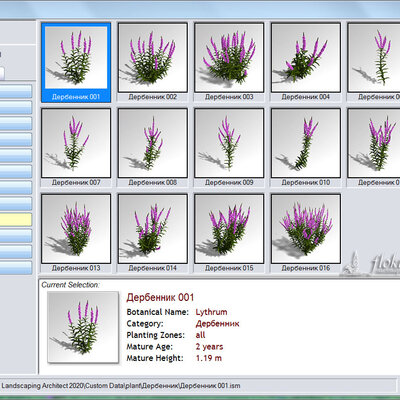Click the Botanical Name: label
The image size is (400, 400).
click(x=158, y=312)
